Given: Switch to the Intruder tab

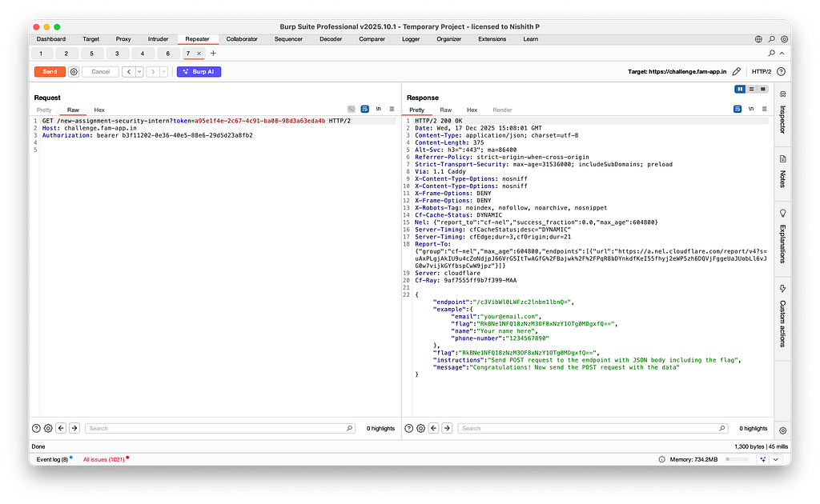Looking at the screenshot, I should click(x=158, y=39).
